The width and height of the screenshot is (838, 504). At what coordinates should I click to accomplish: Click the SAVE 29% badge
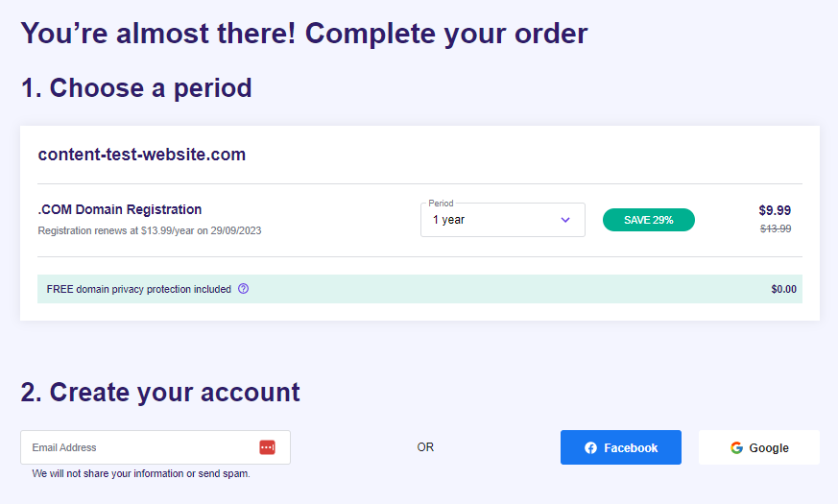click(648, 220)
